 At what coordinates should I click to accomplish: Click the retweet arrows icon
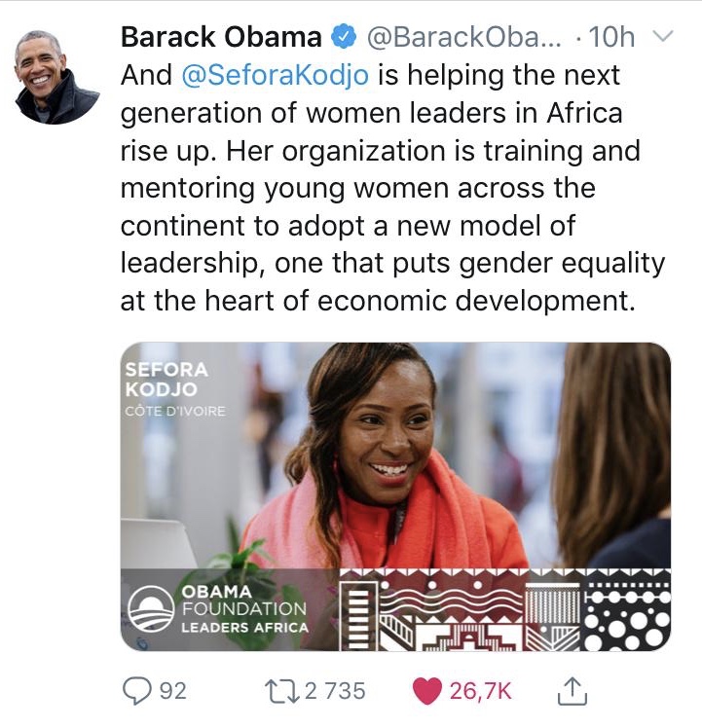283,690
